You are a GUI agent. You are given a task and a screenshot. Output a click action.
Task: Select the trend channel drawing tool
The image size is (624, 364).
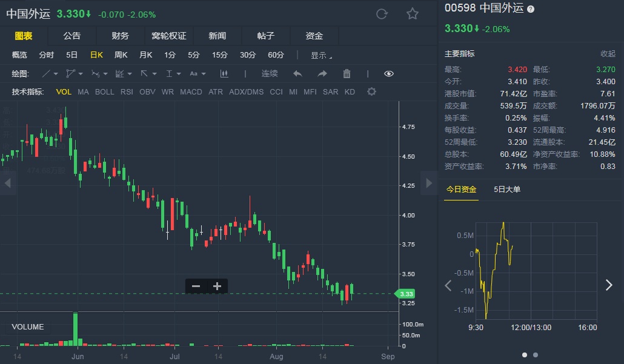click(120, 74)
